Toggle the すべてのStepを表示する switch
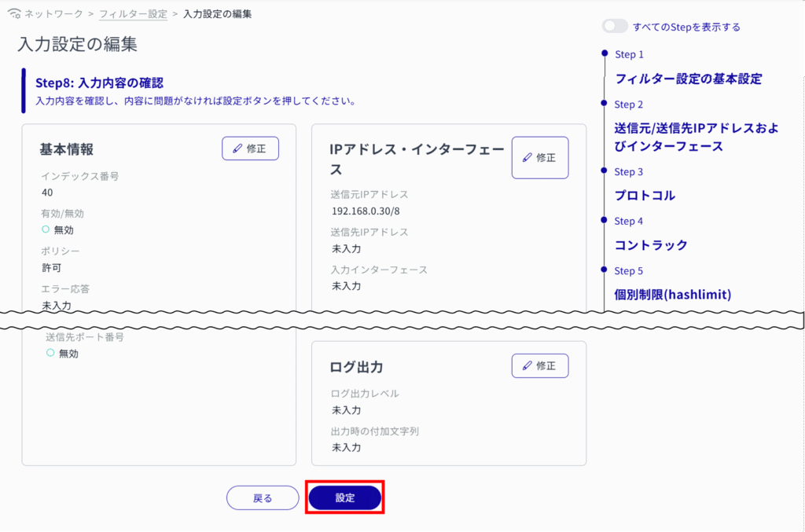The height and width of the screenshot is (532, 805). coord(615,27)
